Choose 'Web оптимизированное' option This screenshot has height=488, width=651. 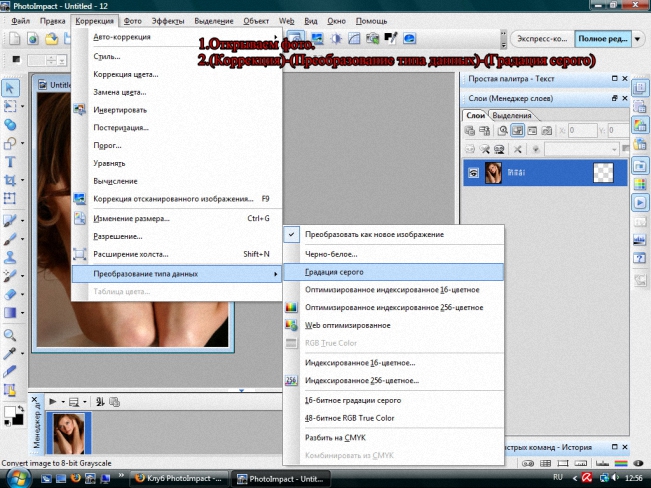tap(393, 326)
